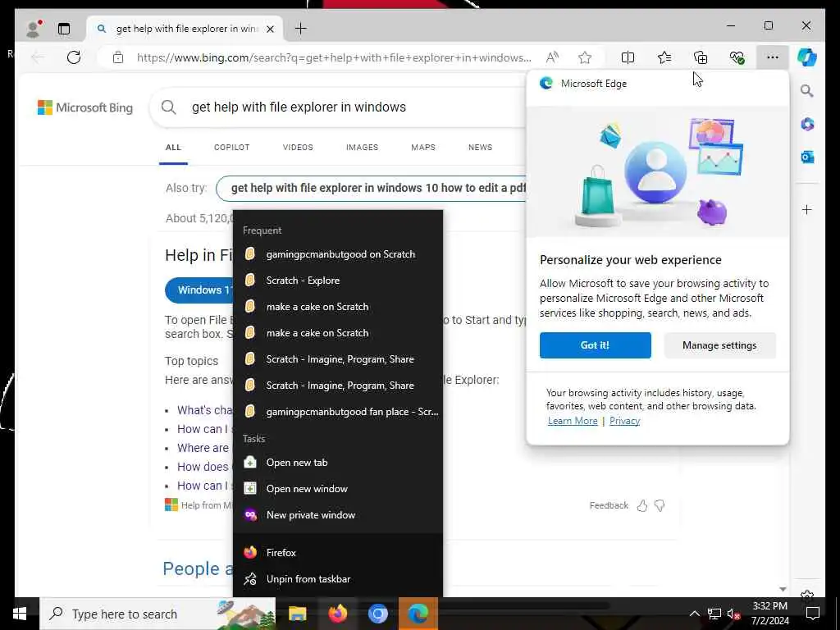Click the Also try suggestion pill
This screenshot has height=630, width=840.
(372, 188)
